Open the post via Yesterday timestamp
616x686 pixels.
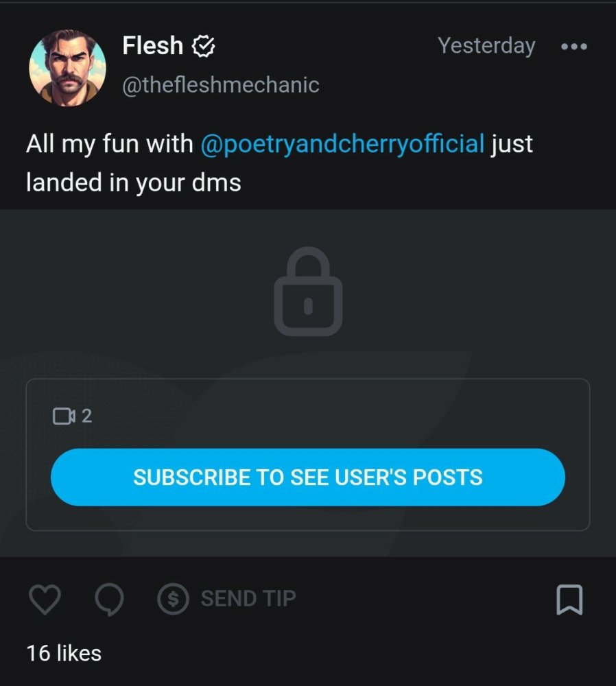(x=486, y=46)
